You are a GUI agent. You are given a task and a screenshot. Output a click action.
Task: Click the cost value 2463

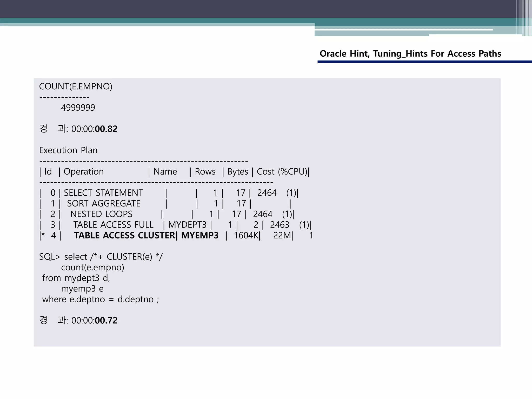280,225
